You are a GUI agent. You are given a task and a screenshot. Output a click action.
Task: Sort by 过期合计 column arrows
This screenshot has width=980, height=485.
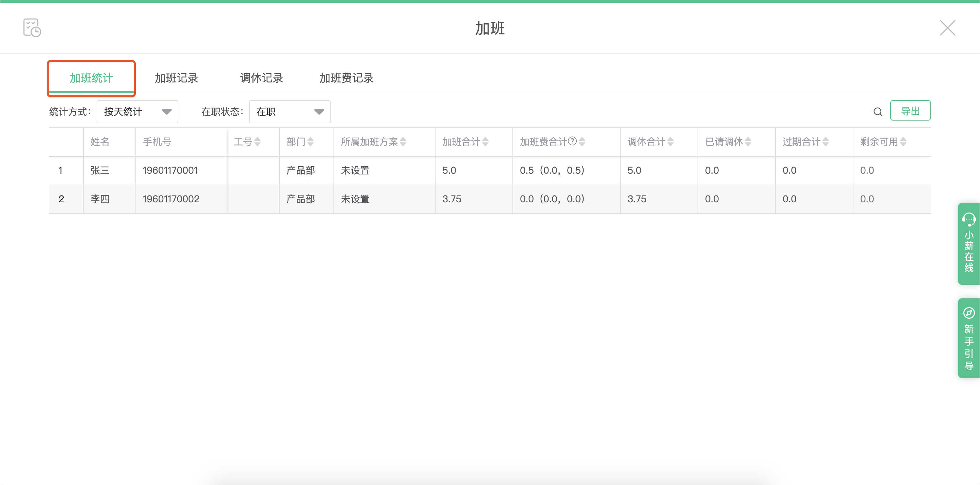[x=826, y=142]
